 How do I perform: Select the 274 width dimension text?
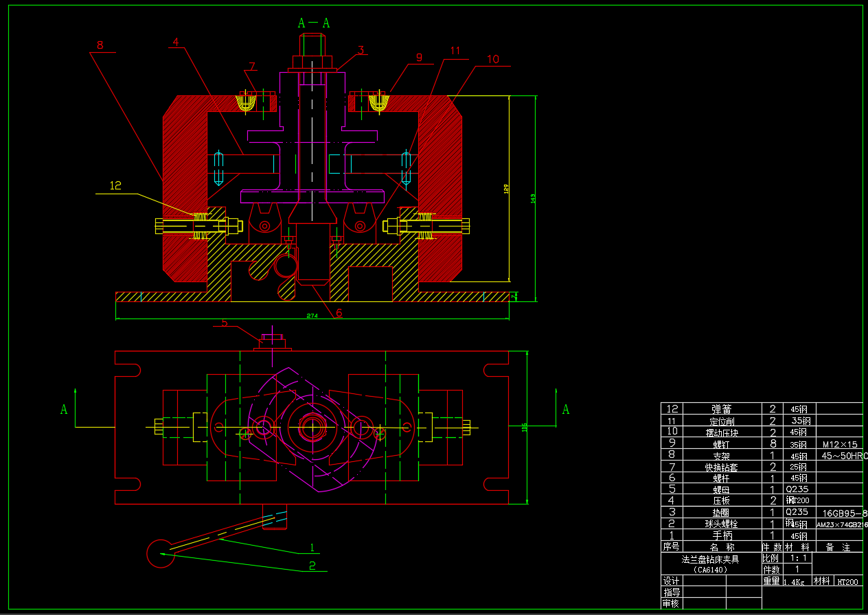(x=312, y=315)
